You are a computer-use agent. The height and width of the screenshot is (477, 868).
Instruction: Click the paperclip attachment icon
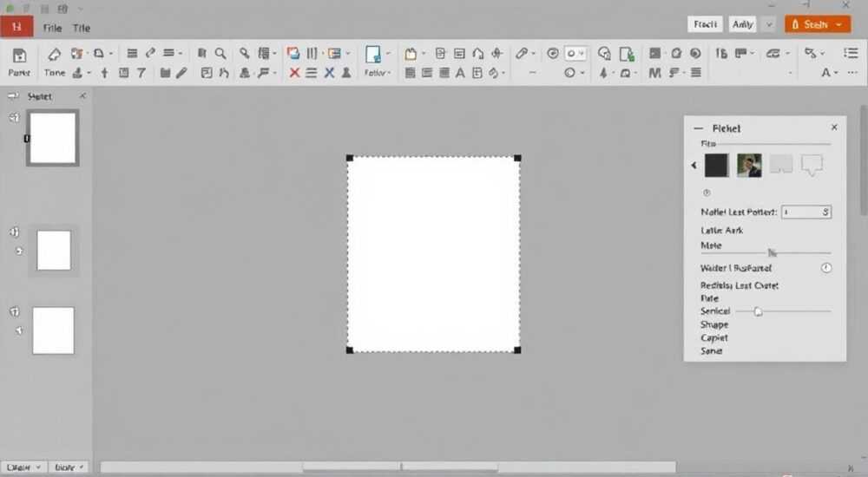coord(521,53)
